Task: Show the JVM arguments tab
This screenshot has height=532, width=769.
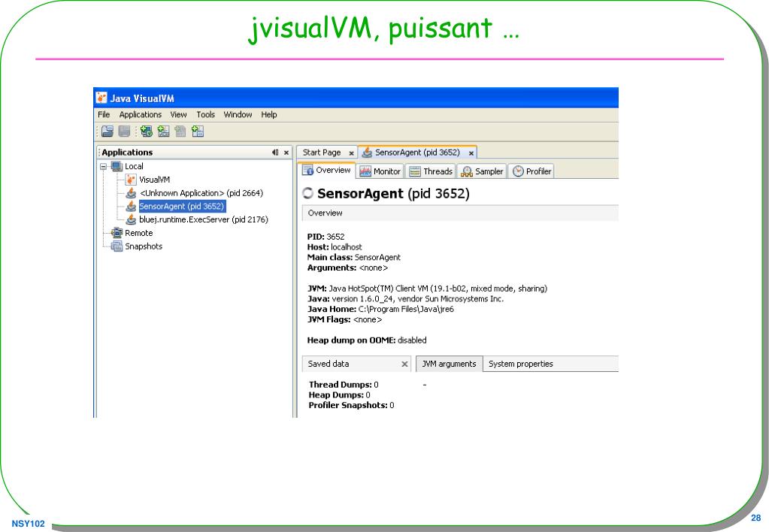Action: click(450, 364)
